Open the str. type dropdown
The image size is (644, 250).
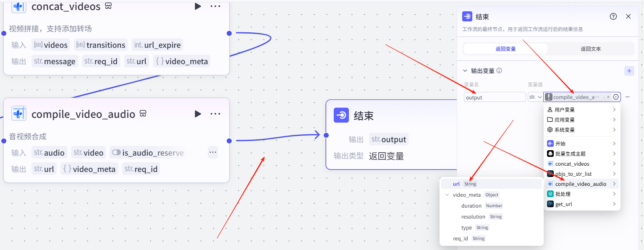535,97
